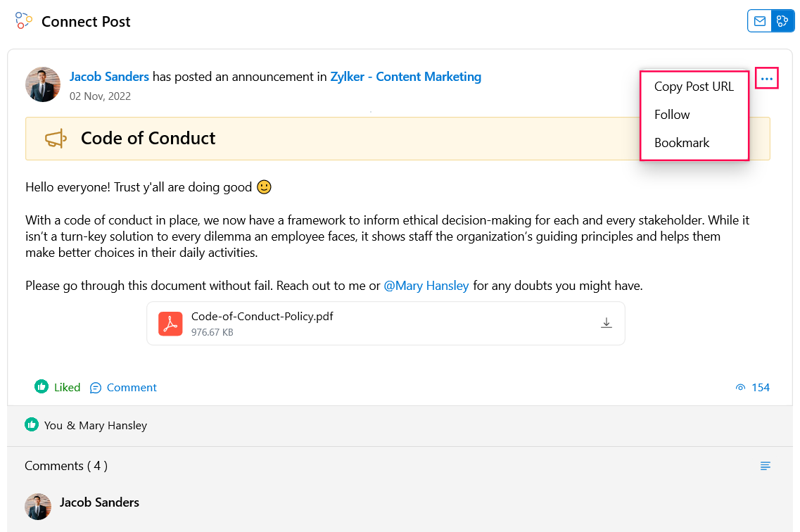Click the 154 views count
The width and height of the screenshot is (800, 532).
760,388
